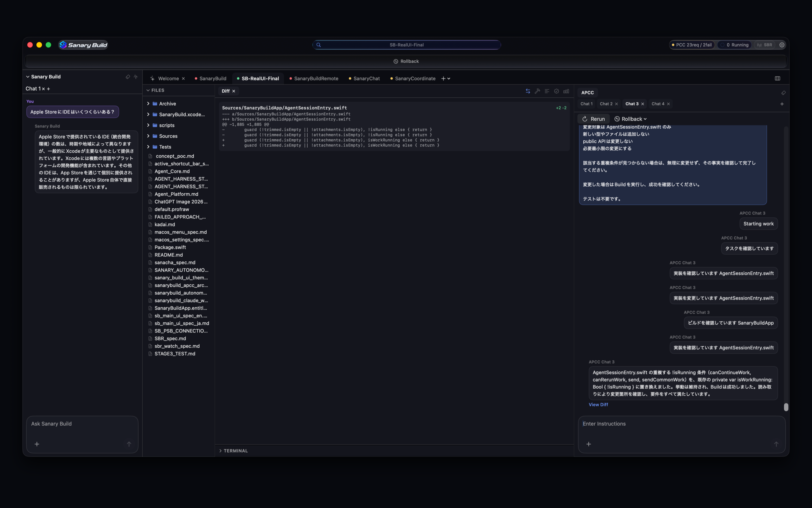The width and height of the screenshot is (812, 508).
Task: Expand the Tests folder
Action: (x=148, y=146)
